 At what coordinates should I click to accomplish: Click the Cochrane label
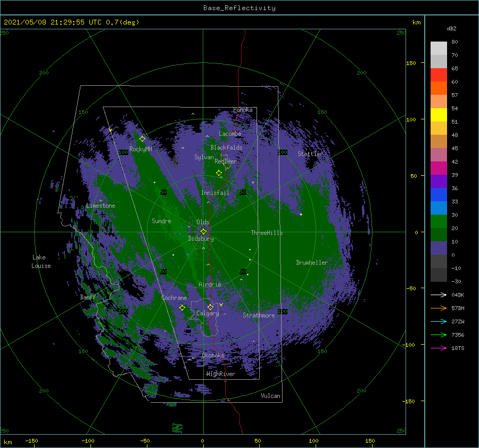(174, 298)
